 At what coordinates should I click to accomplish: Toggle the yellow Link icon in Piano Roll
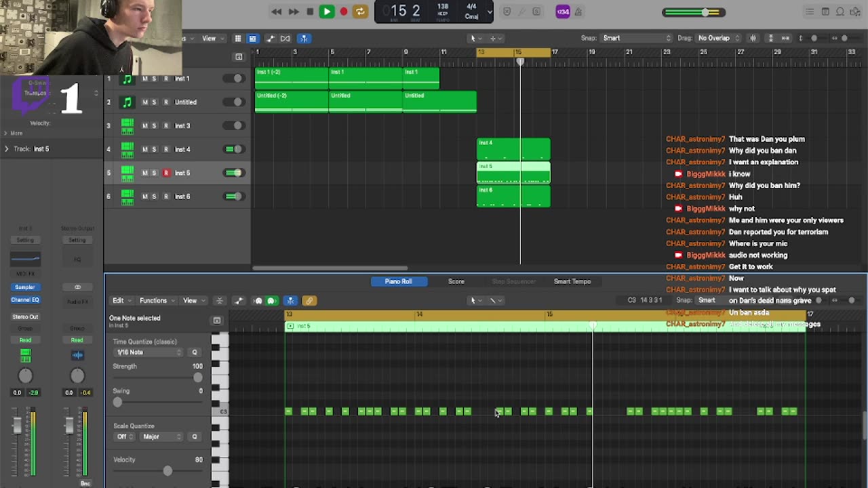[x=309, y=301]
